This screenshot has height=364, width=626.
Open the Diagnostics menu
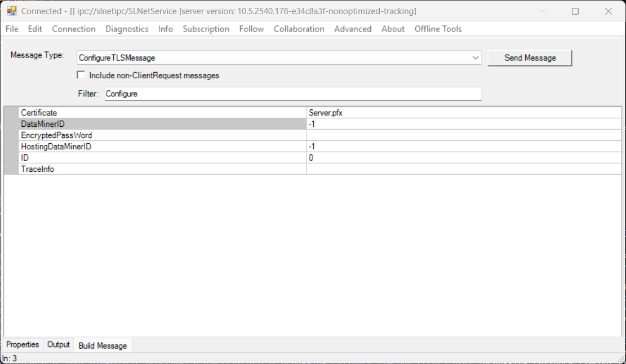tap(127, 29)
